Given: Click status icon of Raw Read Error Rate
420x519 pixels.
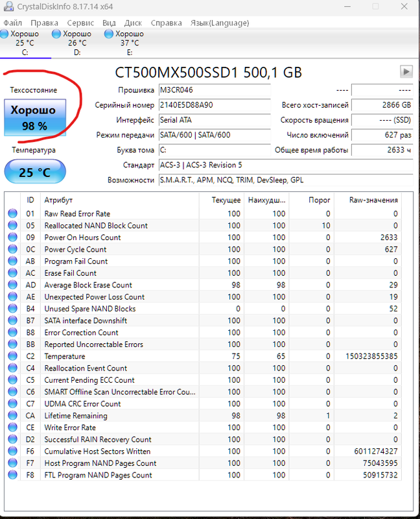Looking at the screenshot, I should click(12, 213).
